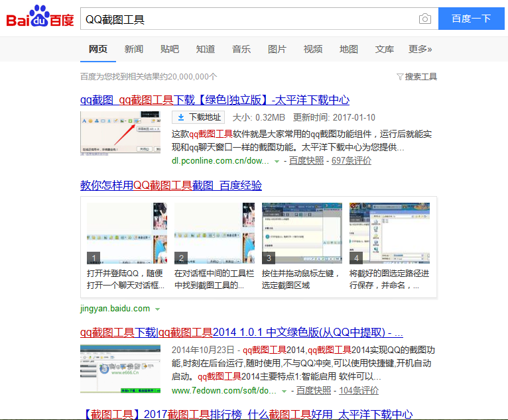Open step 2 tutorial thumbnail
The image size is (508, 420).
(x=214, y=233)
